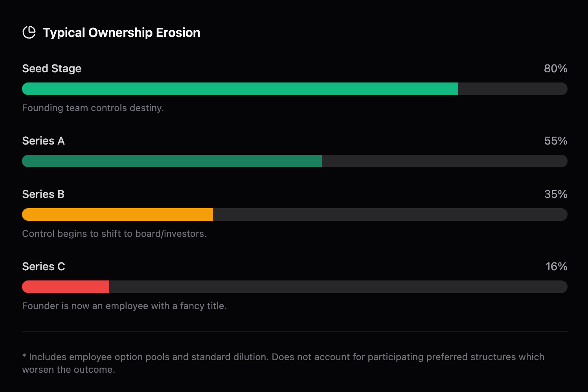This screenshot has height=392, width=588.
Task: Click the dark green Series A bar
Action: (x=172, y=161)
